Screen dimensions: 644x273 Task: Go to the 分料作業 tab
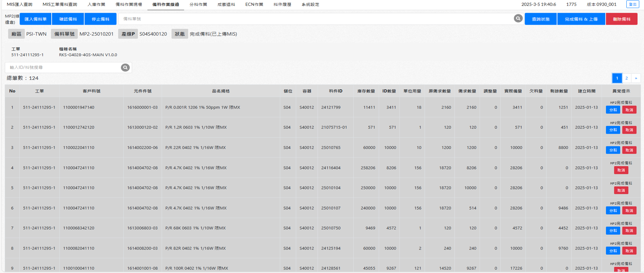[198, 5]
